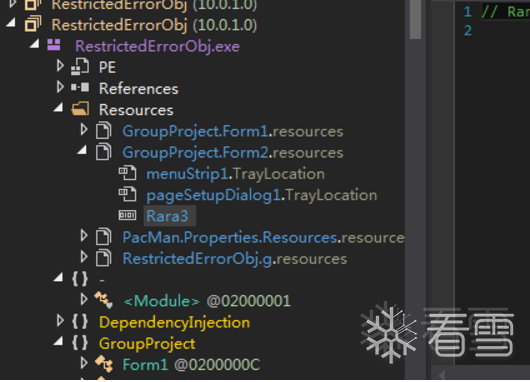Collapse the Resources folder
Screen dimensions: 530x382
59,108
